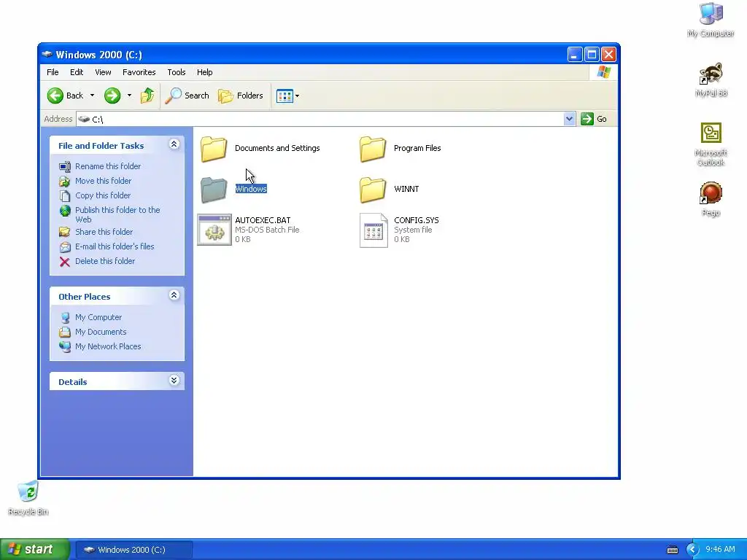Open My Network Places link
The width and height of the screenshot is (747, 560).
(108, 347)
